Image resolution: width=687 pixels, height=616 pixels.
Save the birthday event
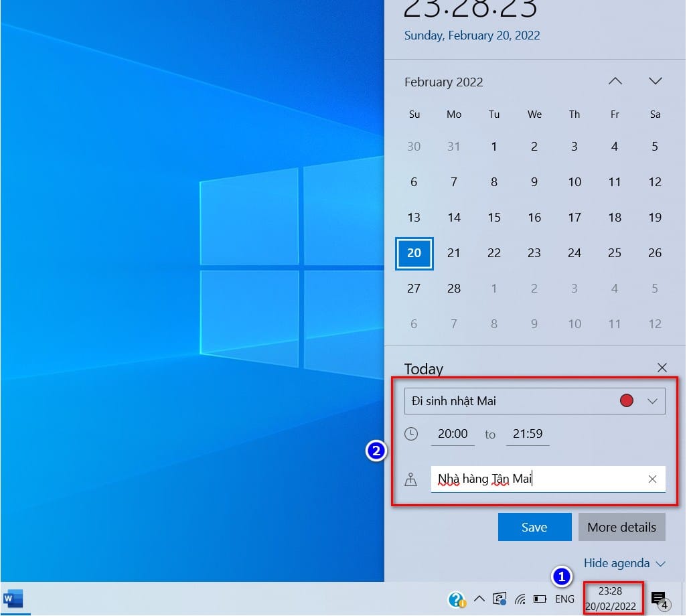tap(534, 527)
